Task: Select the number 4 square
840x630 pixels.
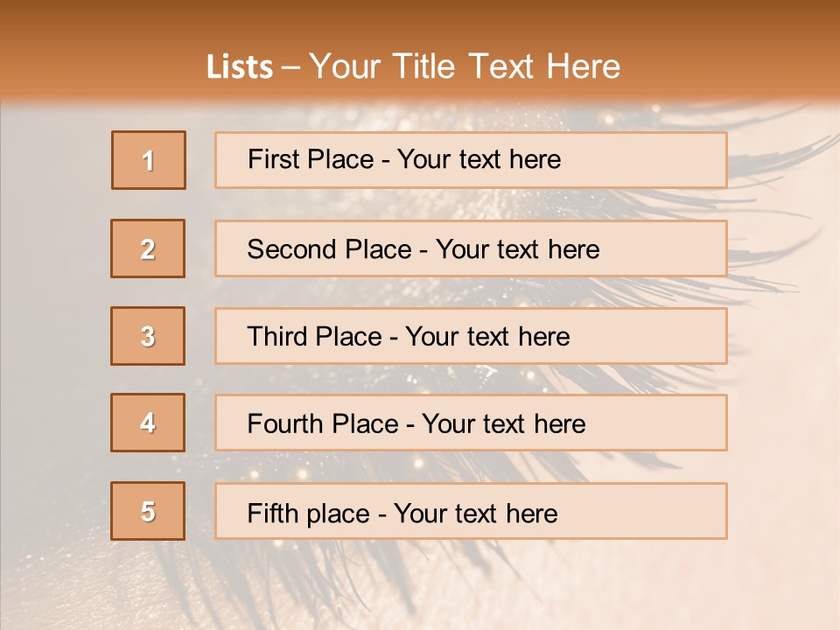Action: click(x=148, y=423)
